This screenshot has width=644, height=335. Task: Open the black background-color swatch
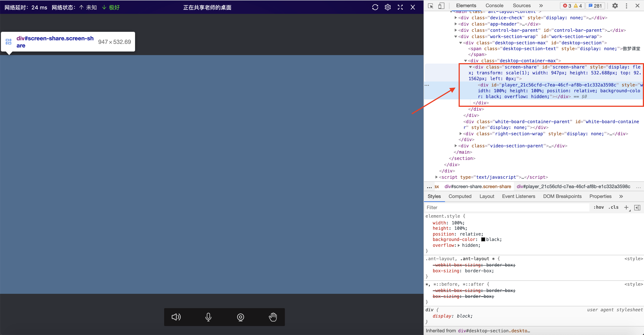(x=483, y=239)
